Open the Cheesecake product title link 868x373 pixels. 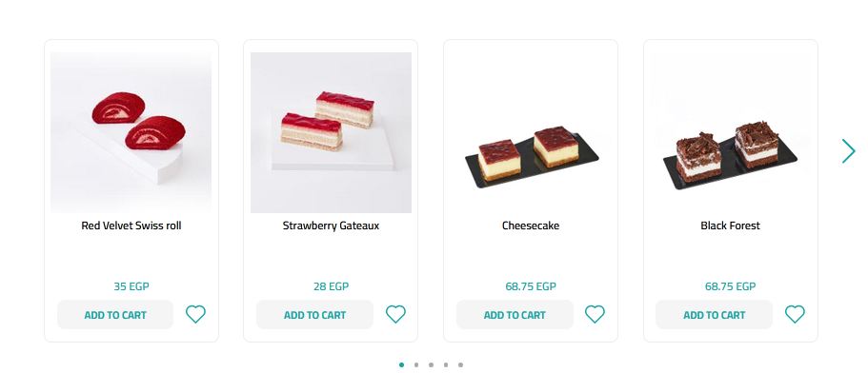tap(531, 226)
